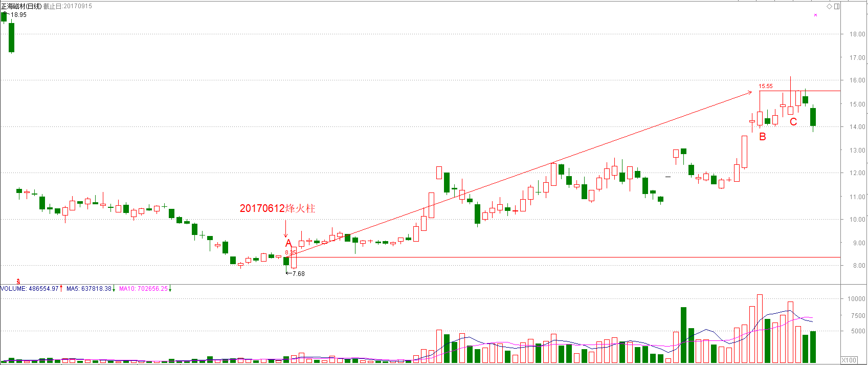Screen dimensions: 868x365
Task: Click the X100 scale box
Action: (x=849, y=360)
